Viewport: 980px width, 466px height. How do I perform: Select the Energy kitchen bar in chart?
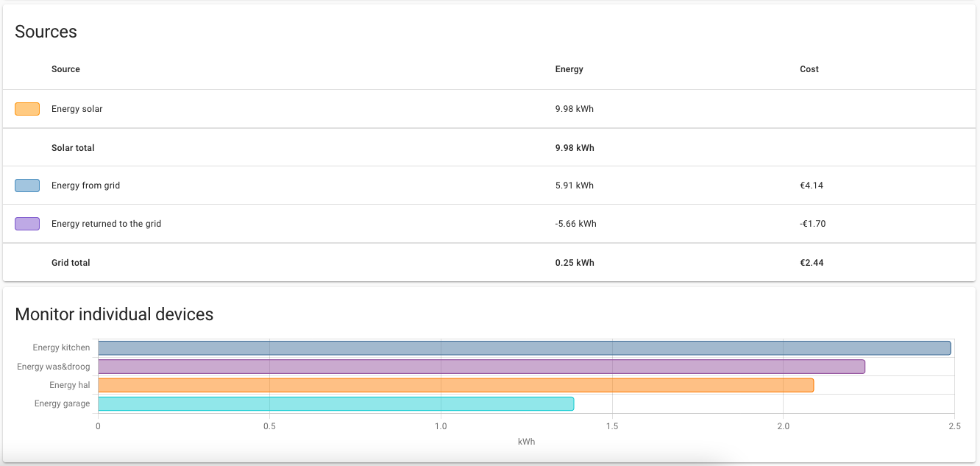[524, 348]
